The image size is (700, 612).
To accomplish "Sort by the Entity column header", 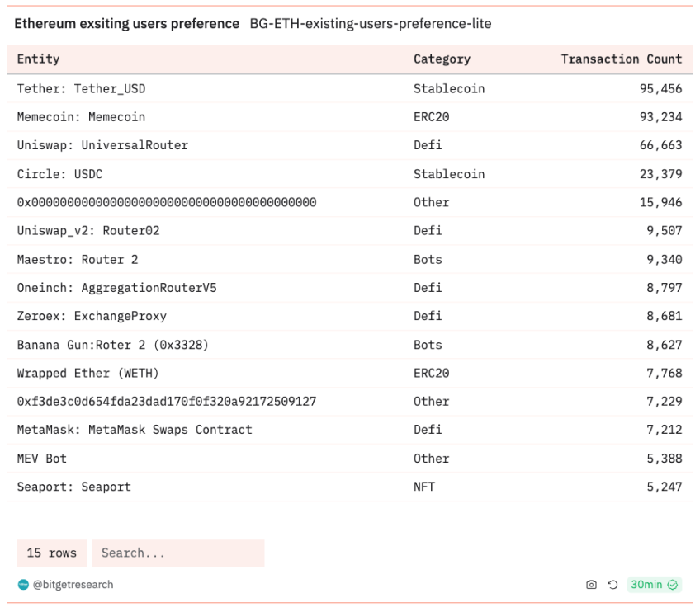I will (39, 59).
